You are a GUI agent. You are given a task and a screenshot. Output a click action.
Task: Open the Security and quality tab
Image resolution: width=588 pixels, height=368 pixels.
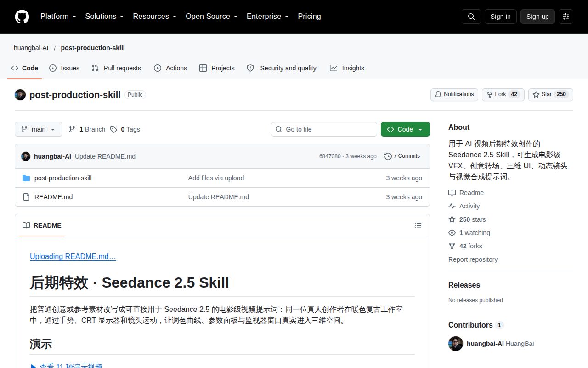coord(282,68)
